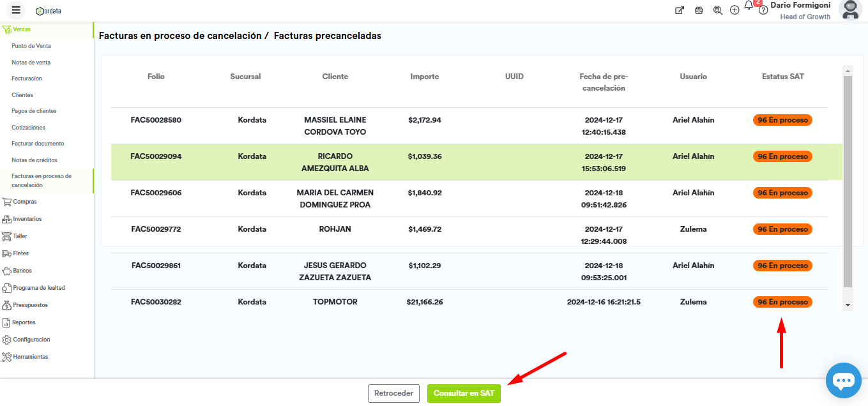868x406 pixels.
Task: Open the live chat bubble widget
Action: [843, 380]
